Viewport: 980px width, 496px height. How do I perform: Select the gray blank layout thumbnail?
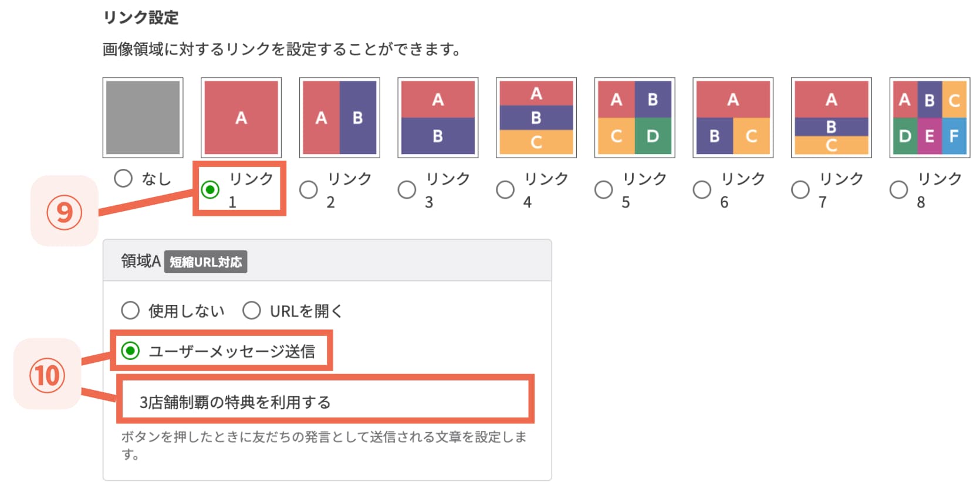(143, 117)
